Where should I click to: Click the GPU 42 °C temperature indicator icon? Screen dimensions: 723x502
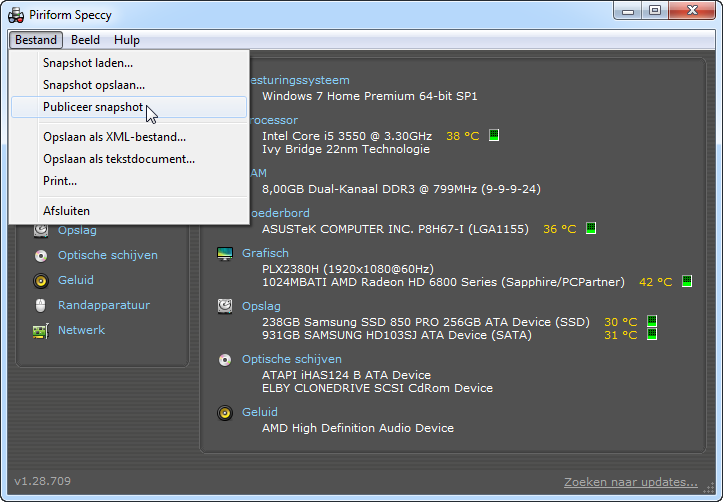coord(687,281)
